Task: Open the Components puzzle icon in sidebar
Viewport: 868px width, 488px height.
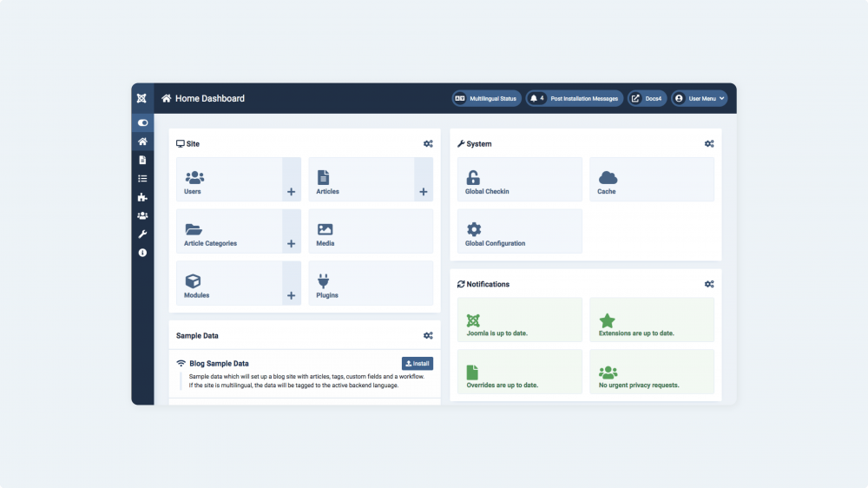Action: [142, 197]
